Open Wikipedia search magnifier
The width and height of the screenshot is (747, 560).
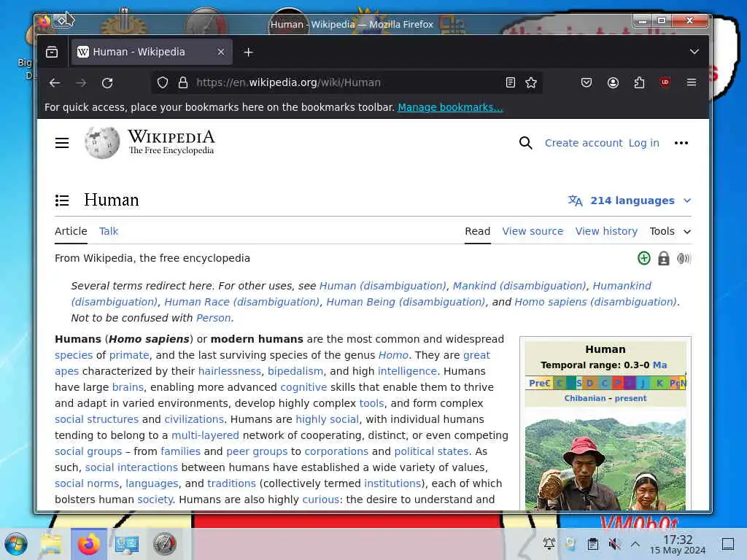pos(525,143)
